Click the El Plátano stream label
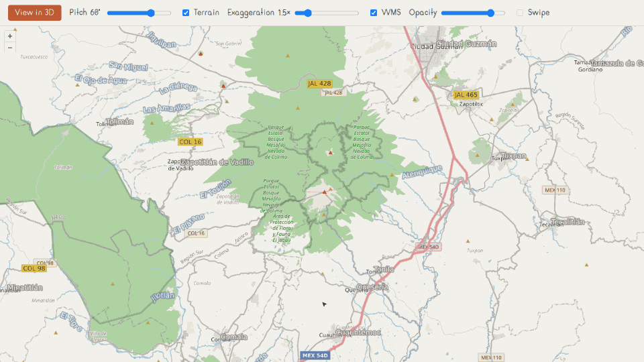The width and height of the screenshot is (644, 362). (189, 224)
